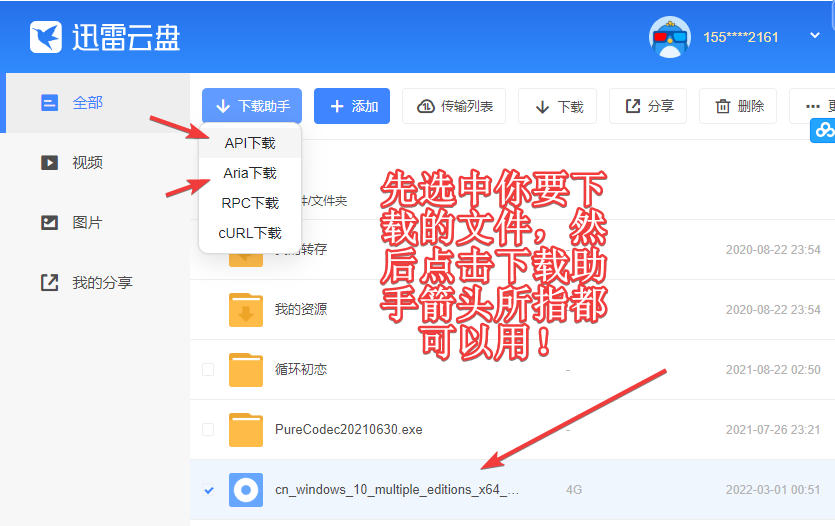Click the name PureCodec20210630.exe
The height and width of the screenshot is (526, 835).
pyautogui.click(x=349, y=429)
